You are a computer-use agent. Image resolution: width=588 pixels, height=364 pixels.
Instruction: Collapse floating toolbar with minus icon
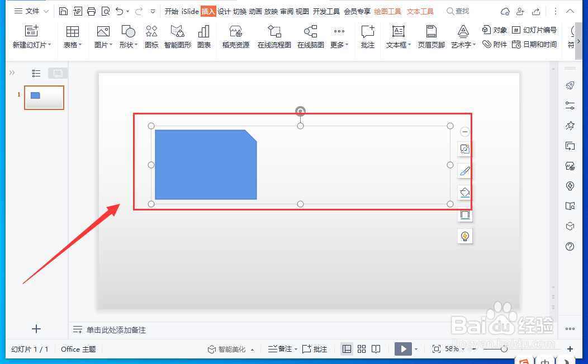pos(464,132)
